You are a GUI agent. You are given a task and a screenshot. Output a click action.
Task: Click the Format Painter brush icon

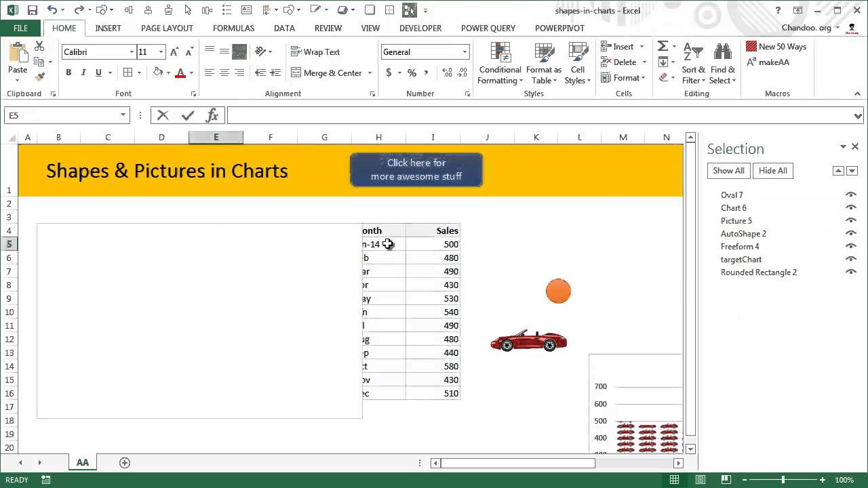[39, 77]
